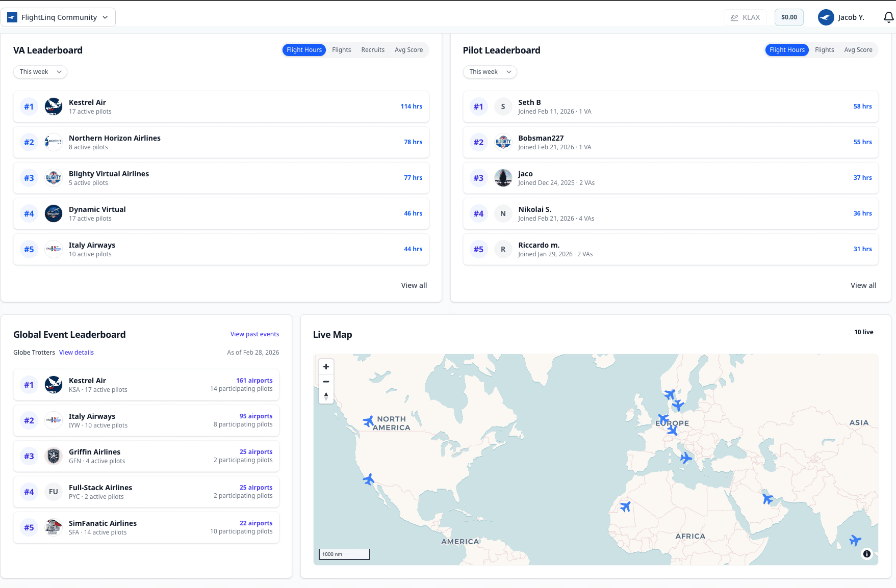Click the $0.00 balance in the header
Screen dimensions: 896x588
(x=789, y=17)
